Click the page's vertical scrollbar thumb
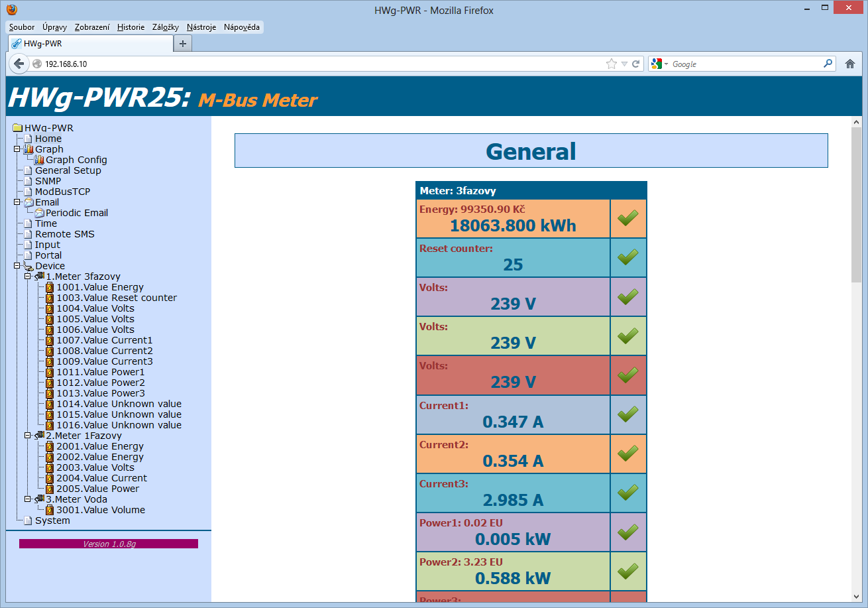This screenshot has height=608, width=868. 856,206
